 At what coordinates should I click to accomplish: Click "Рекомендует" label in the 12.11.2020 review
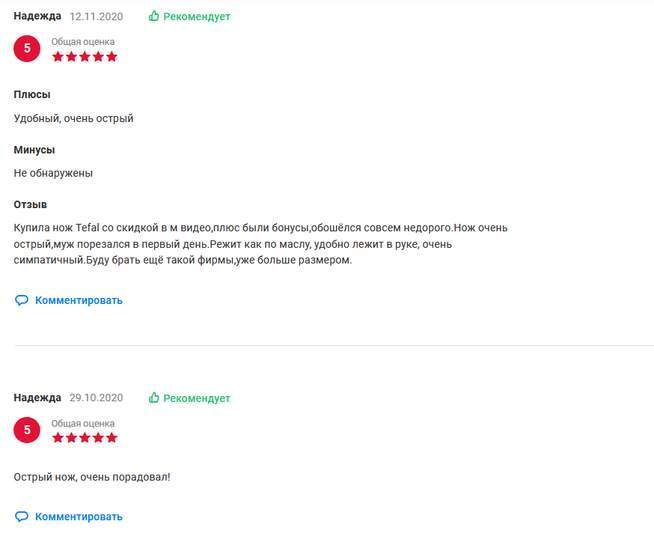[197, 17]
